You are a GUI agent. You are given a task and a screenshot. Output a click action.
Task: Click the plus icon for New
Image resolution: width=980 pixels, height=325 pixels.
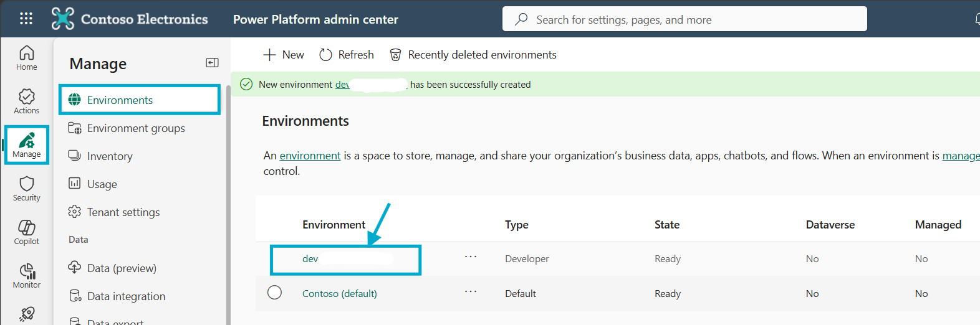click(269, 55)
